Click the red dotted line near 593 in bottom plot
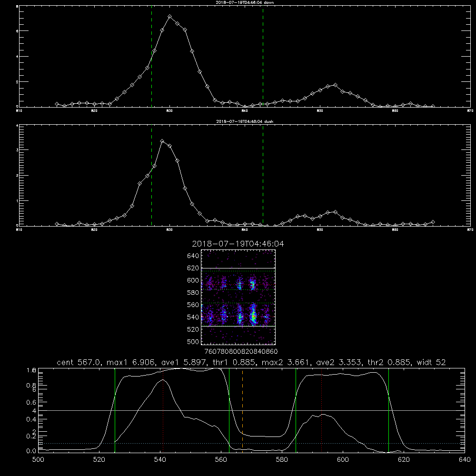The image size is (476, 476). coord(321,410)
